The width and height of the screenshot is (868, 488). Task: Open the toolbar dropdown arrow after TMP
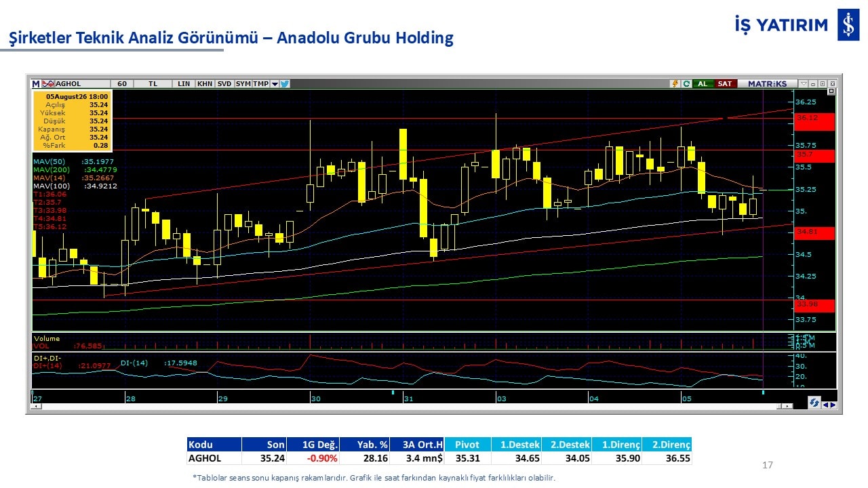click(275, 84)
